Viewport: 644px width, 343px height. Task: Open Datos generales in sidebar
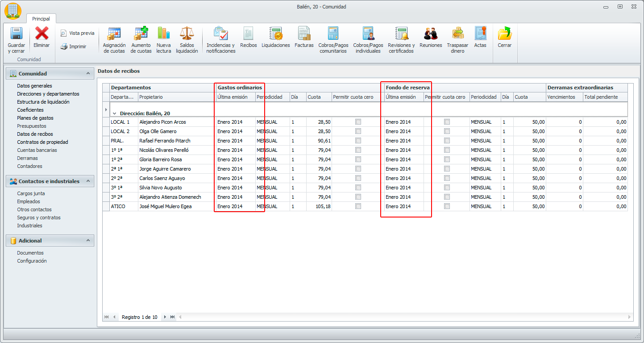point(34,86)
